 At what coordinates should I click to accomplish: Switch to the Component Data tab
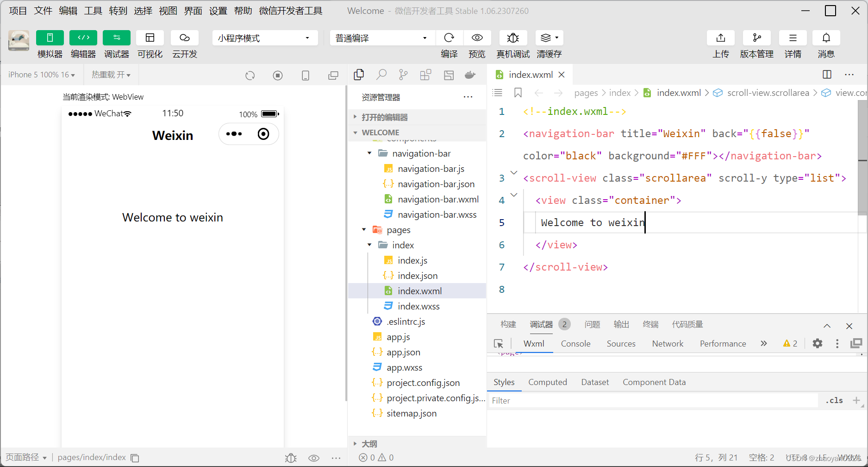[654, 382]
